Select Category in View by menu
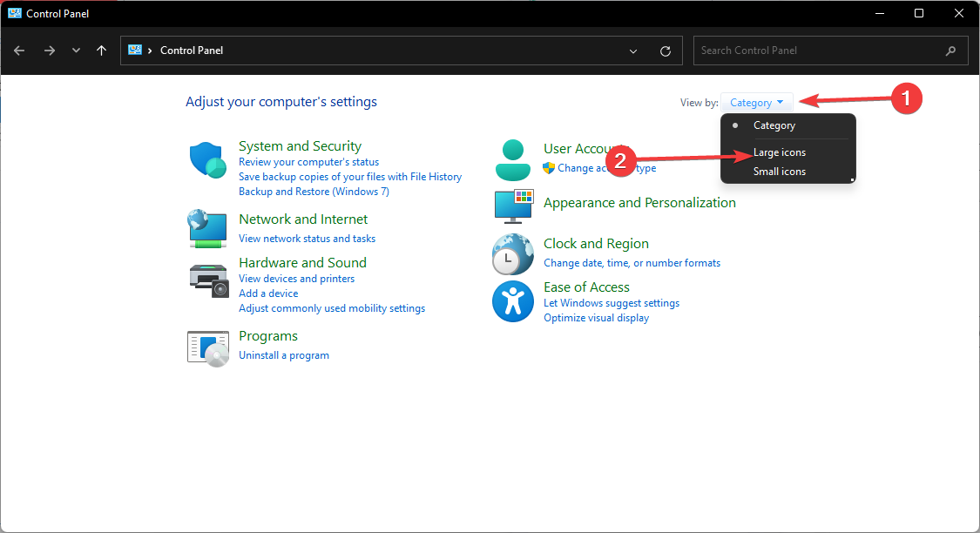This screenshot has height=533, width=980. point(774,125)
